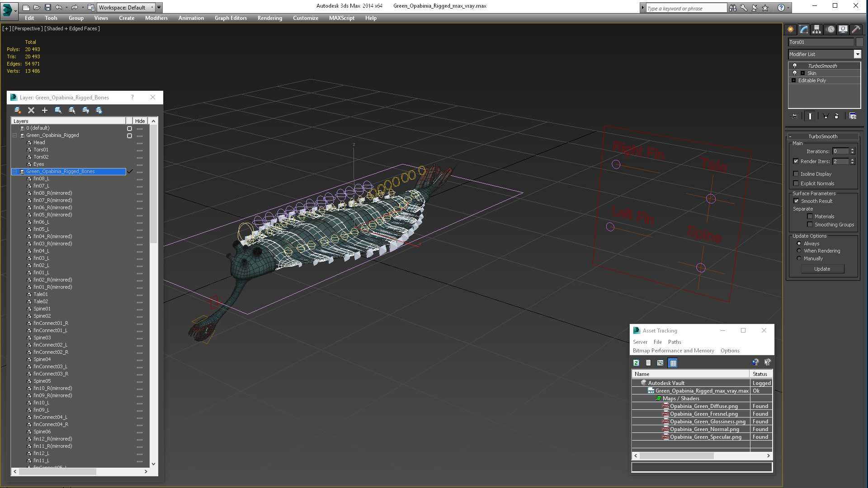Click the Type a keyword search field

685,8
